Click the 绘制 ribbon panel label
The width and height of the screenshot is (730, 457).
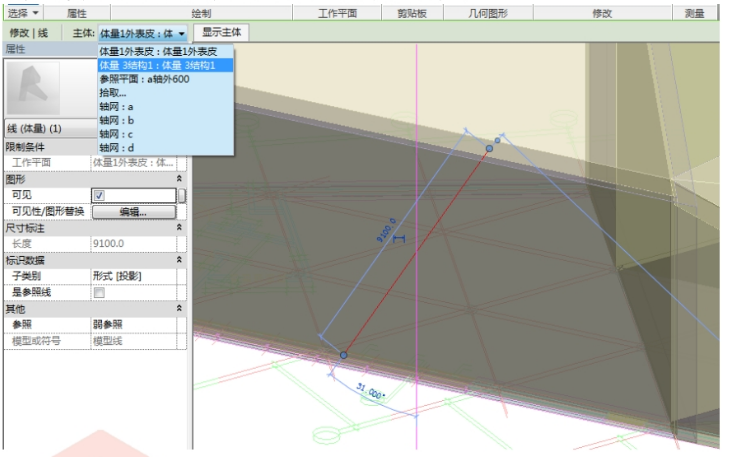tap(201, 13)
